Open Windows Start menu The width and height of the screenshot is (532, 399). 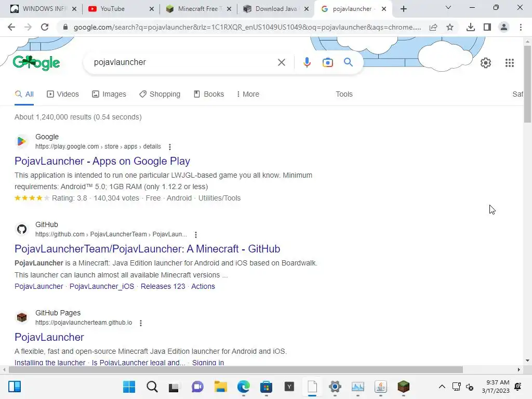coord(129,387)
